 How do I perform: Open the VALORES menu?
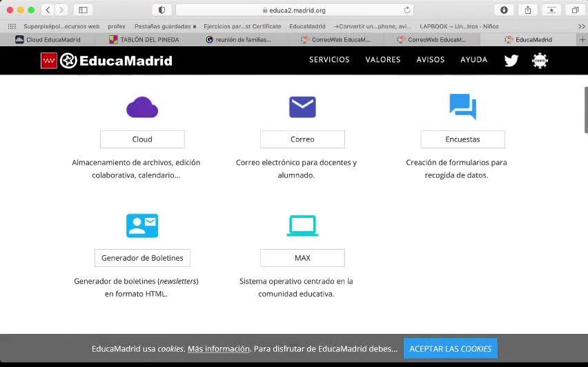coord(383,59)
